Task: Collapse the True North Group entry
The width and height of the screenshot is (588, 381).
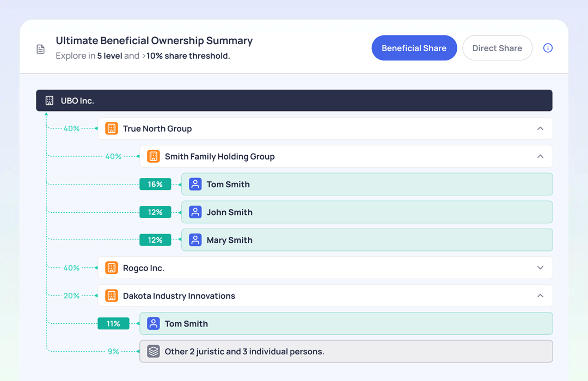Action: tap(540, 128)
